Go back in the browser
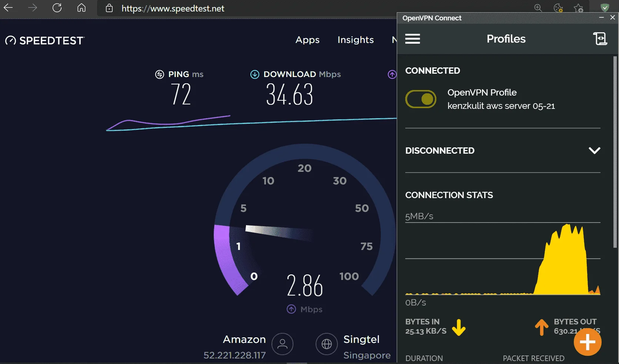 (8, 8)
